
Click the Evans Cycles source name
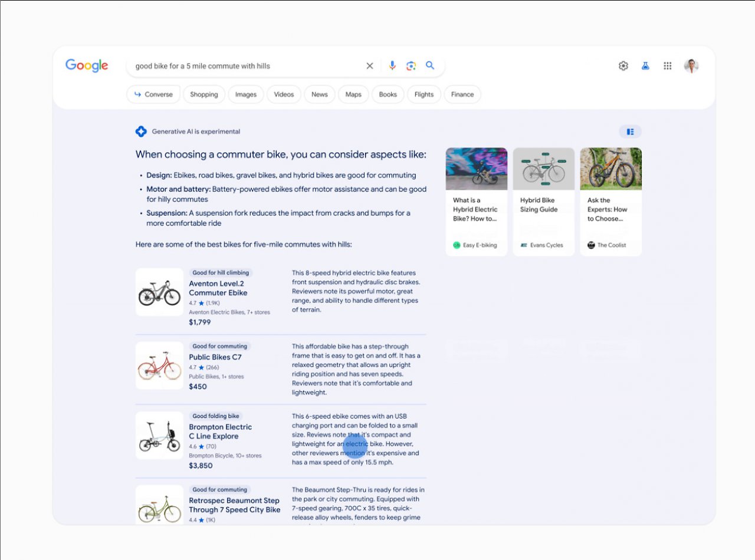(547, 245)
